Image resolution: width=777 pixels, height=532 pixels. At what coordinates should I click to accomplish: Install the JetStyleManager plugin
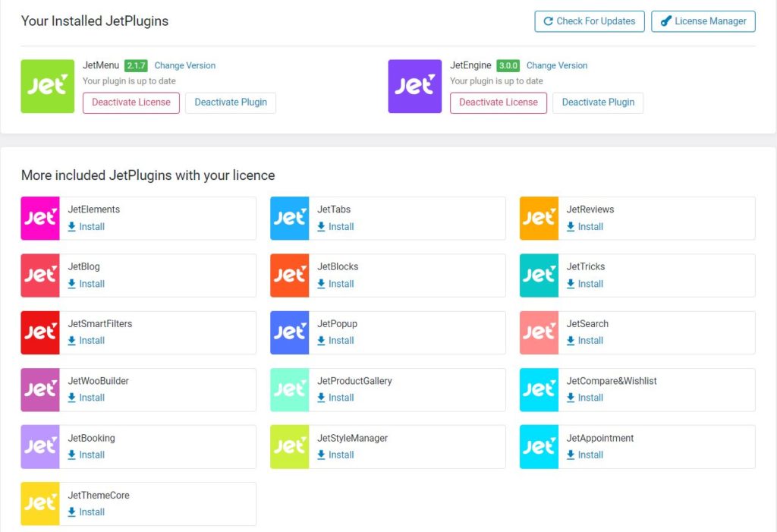click(x=335, y=455)
